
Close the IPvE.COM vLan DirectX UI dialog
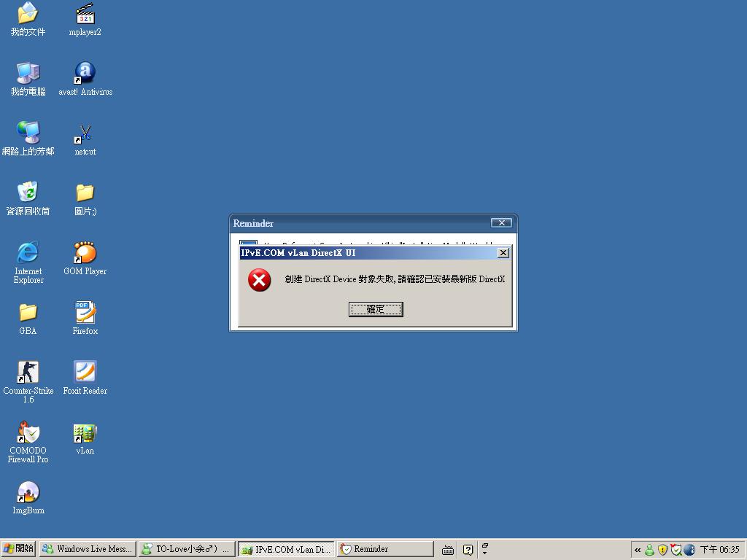[x=503, y=253]
